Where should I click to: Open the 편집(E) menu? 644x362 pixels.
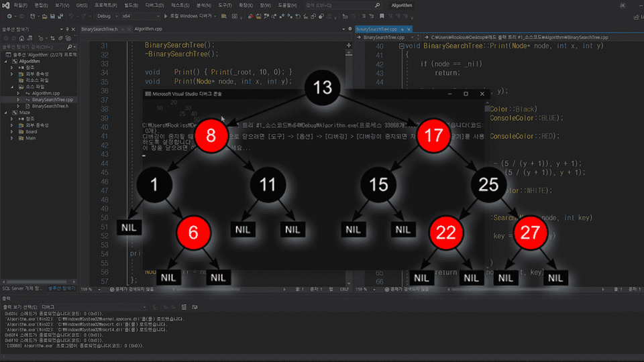(x=41, y=5)
